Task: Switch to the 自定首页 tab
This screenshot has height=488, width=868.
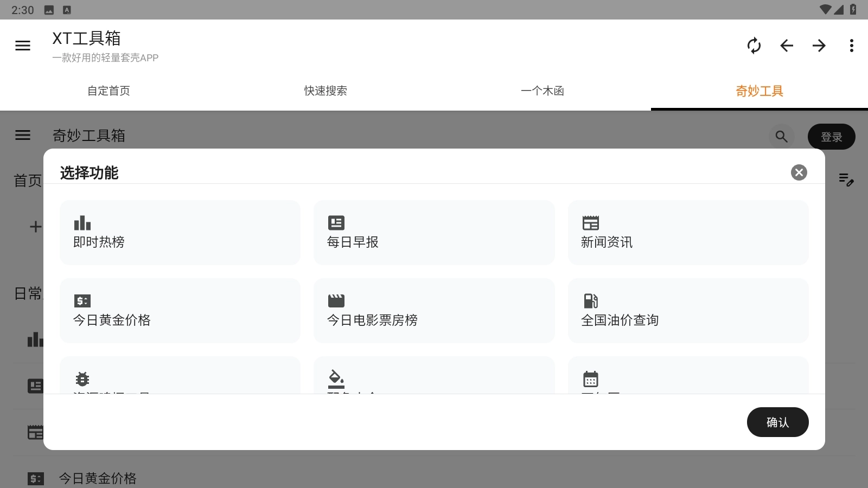Action: tap(108, 91)
